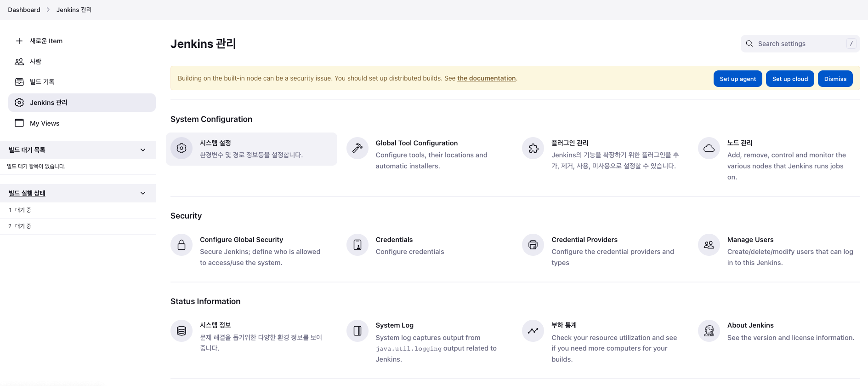Open System Log title link
Viewport: 868px width, 386px height.
tap(395, 325)
